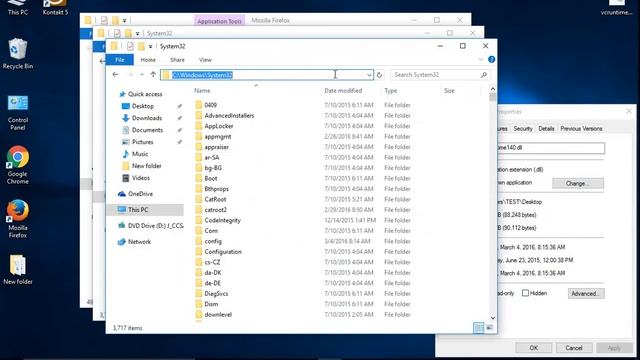Open the File menu tab

click(120, 60)
